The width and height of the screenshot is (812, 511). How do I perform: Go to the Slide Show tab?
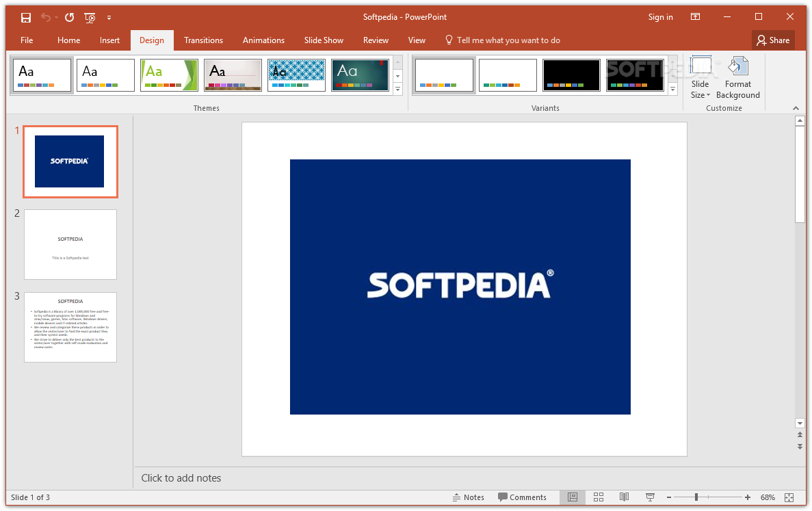tap(324, 40)
